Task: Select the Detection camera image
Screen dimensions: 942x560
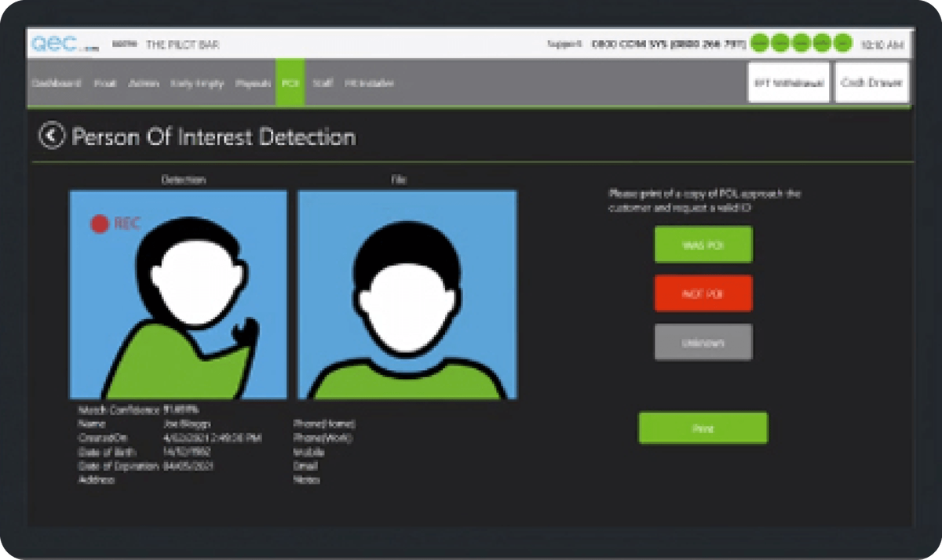Action: pos(178,294)
